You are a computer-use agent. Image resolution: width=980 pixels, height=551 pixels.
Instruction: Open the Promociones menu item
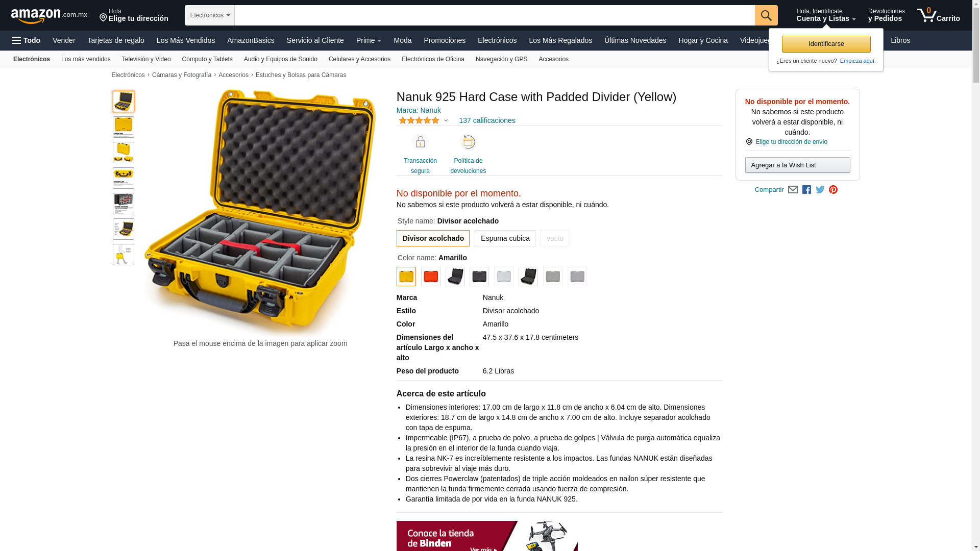445,40
